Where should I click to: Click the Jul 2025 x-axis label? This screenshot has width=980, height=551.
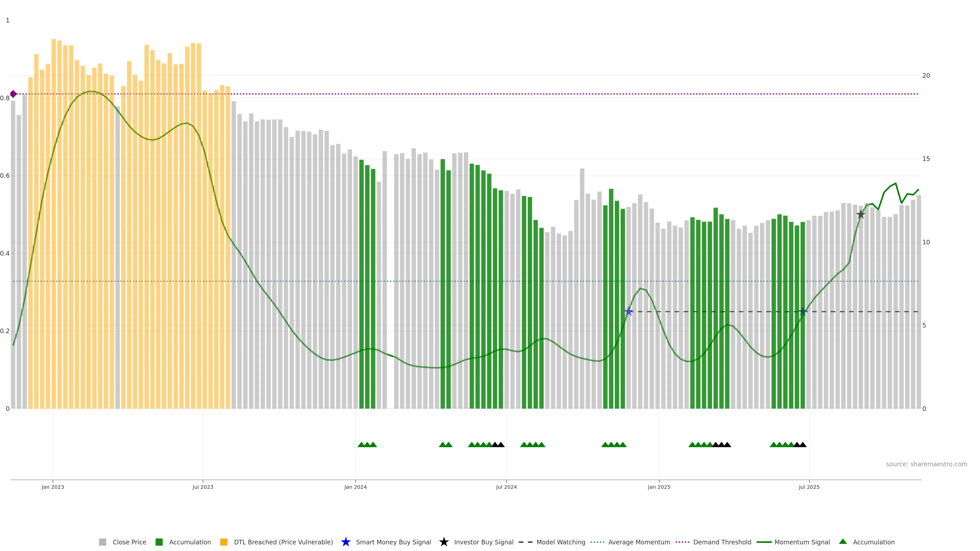point(809,487)
